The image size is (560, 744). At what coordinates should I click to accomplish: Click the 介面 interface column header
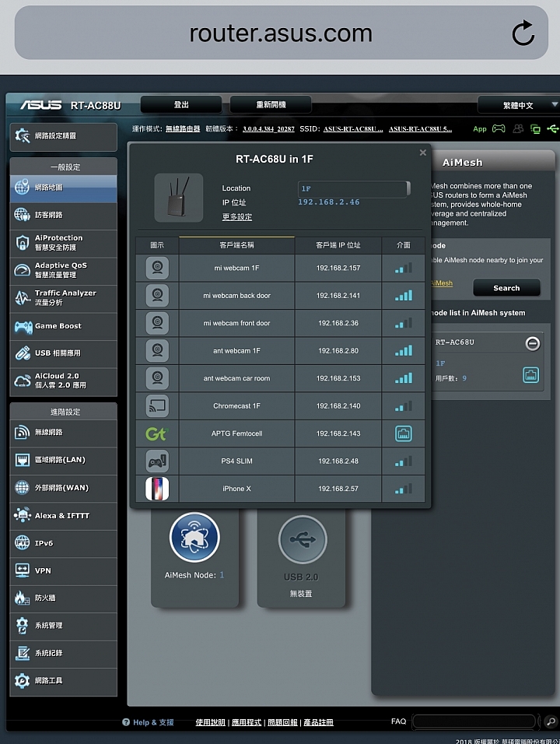click(x=404, y=245)
